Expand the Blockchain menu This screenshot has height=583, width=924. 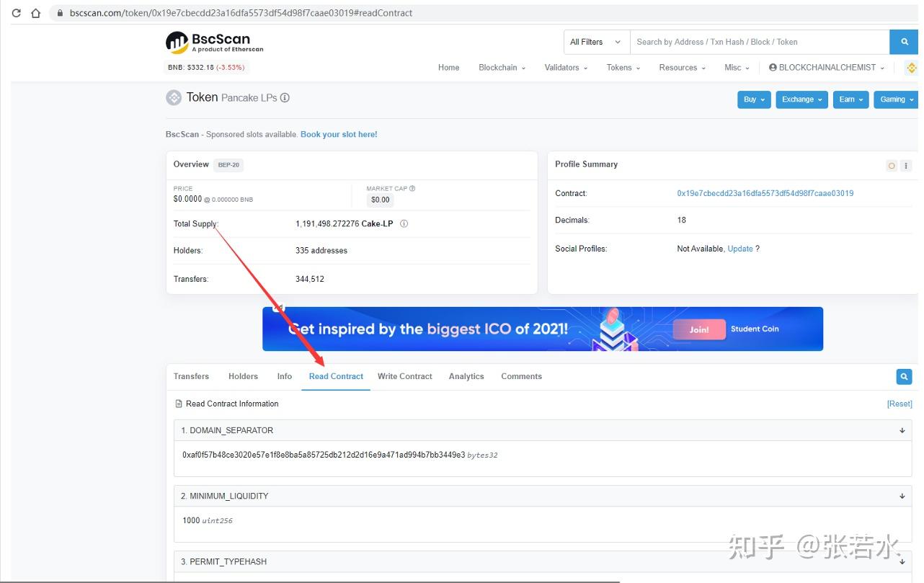pyautogui.click(x=502, y=68)
